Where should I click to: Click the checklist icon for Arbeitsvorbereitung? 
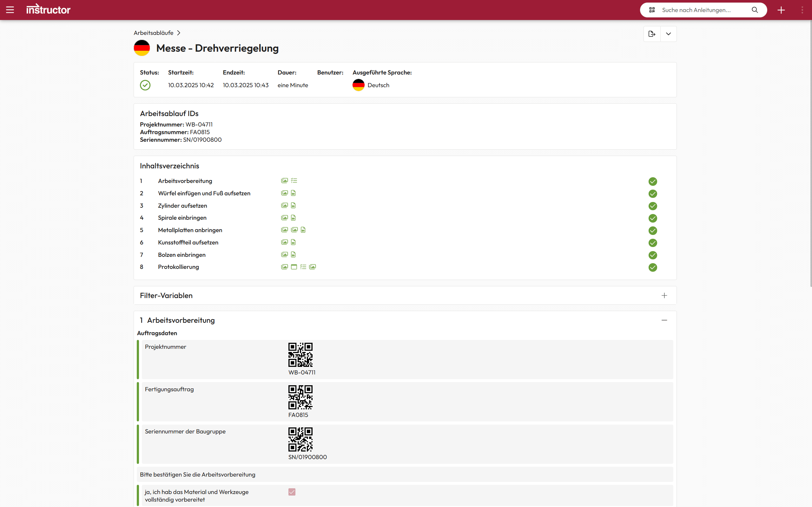[294, 181]
